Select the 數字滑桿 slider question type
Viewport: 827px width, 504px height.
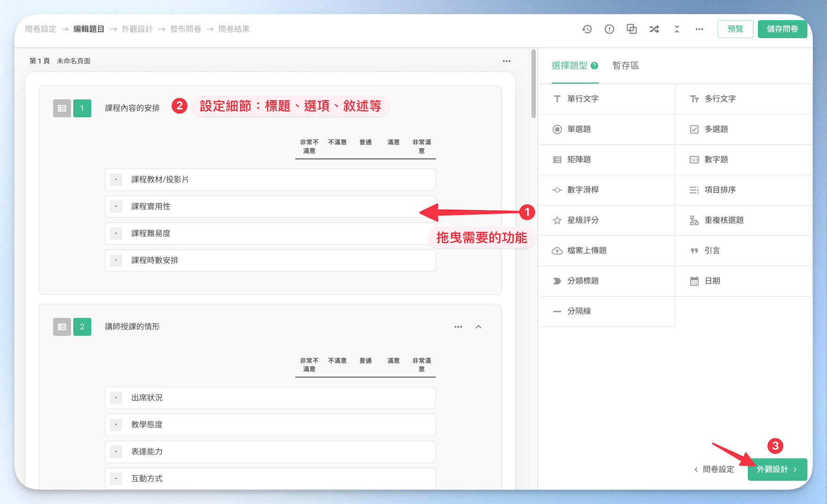606,190
